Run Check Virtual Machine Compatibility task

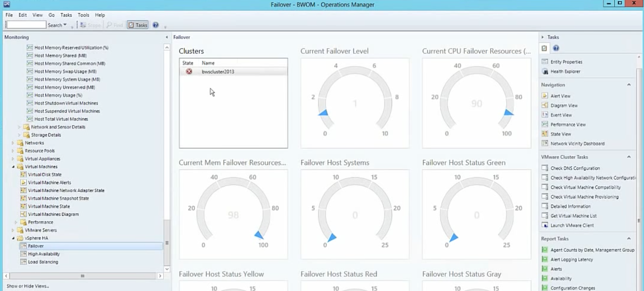[x=586, y=187]
